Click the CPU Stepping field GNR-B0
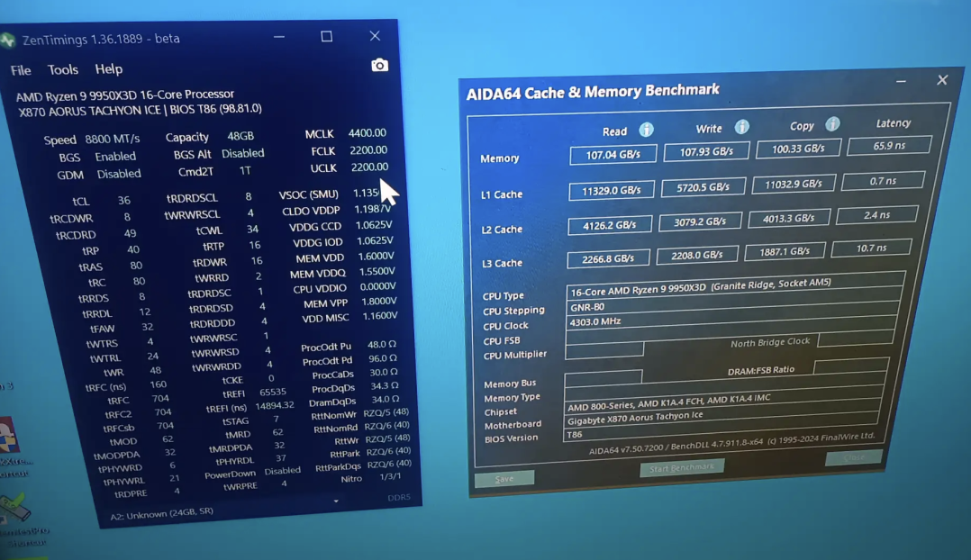 733,303
